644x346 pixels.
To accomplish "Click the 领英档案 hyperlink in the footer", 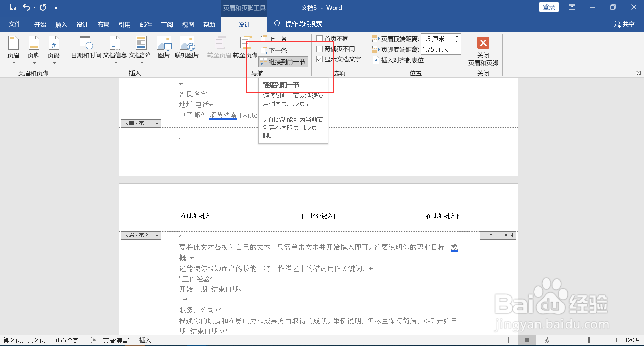I will (223, 115).
